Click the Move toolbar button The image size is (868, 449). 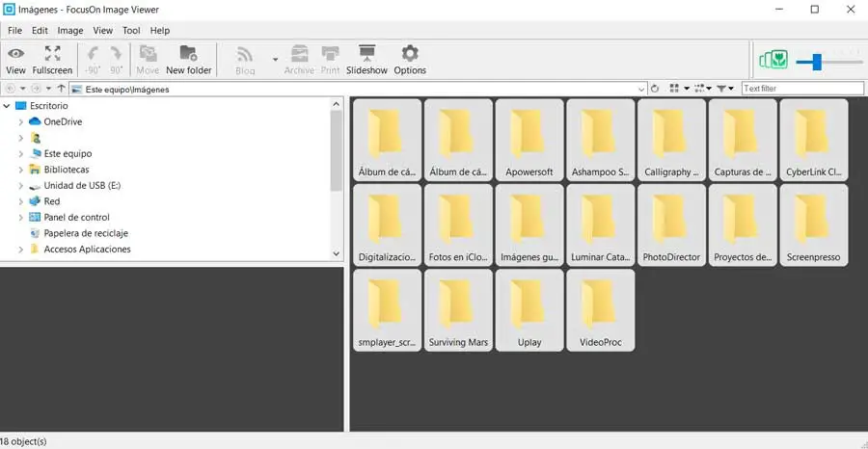148,60
